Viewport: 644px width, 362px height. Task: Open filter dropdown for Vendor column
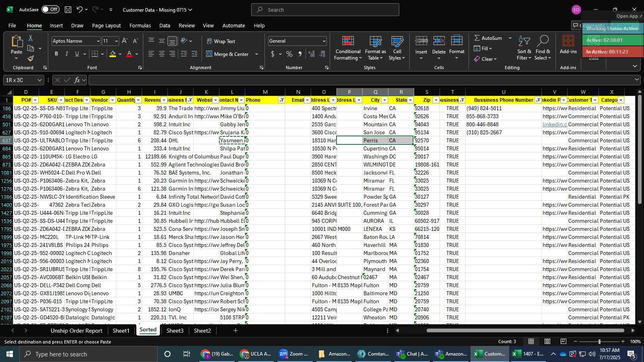(112, 100)
